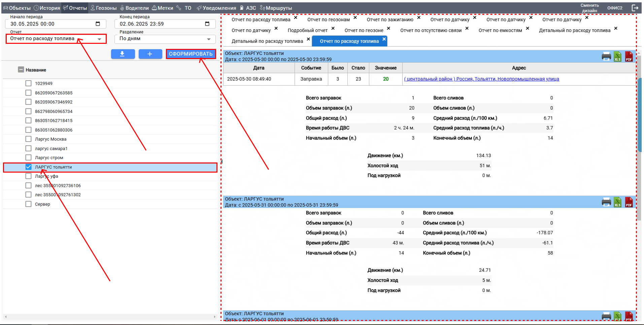Open calendar picker for Конец периода
Screen dimensions: 644x325
coord(207,24)
